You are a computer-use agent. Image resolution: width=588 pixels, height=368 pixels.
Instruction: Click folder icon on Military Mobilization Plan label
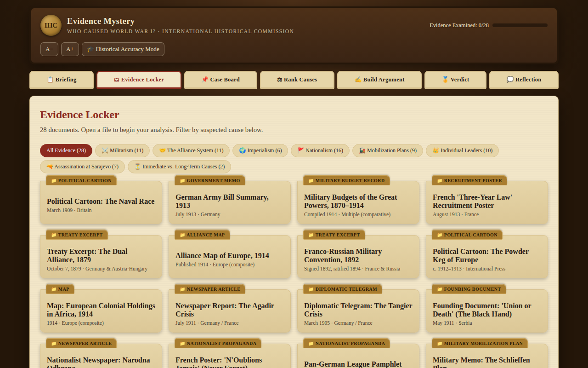pyautogui.click(x=440, y=344)
